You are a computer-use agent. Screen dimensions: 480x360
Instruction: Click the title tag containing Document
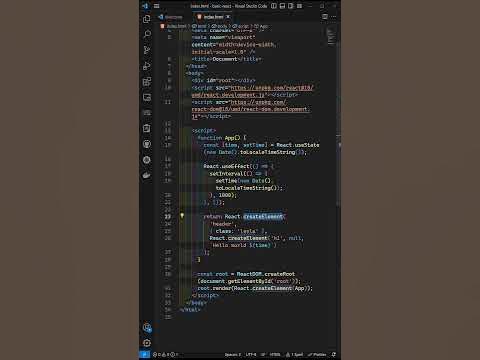tap(226, 59)
